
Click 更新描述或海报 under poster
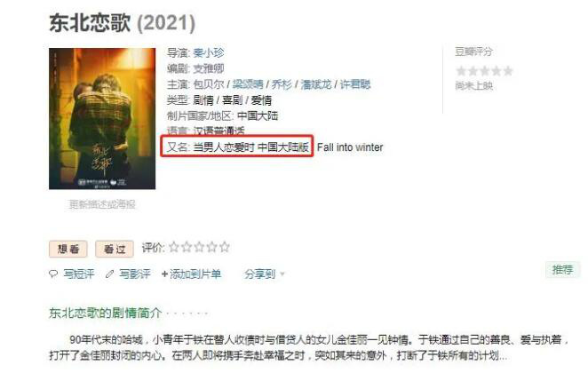(102, 204)
